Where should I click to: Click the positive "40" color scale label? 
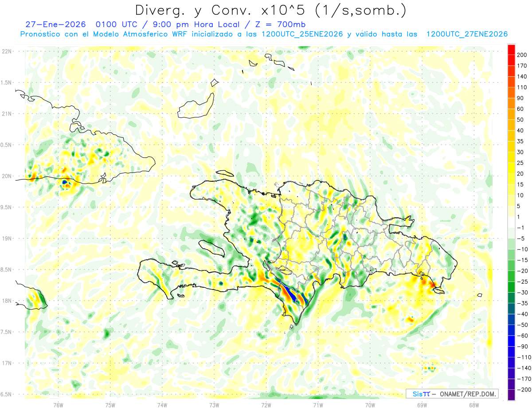(520, 130)
